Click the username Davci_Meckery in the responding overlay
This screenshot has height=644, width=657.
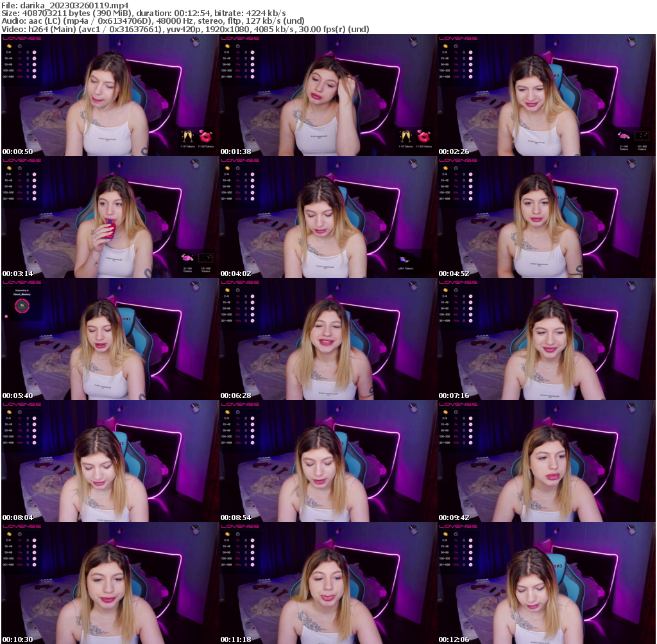coord(22,294)
